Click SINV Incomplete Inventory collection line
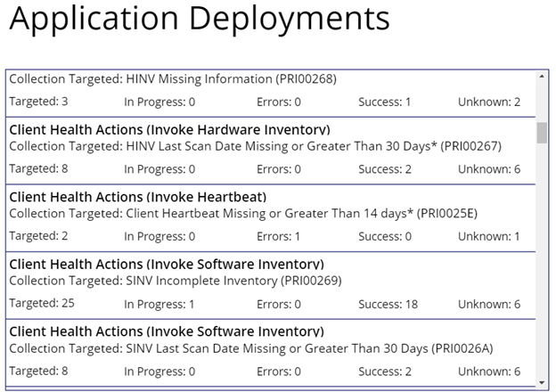This screenshot has width=556, height=392. pyautogui.click(x=176, y=282)
